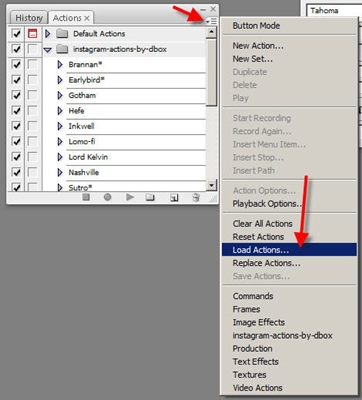
Task: Click the delete trash icon in Actions panel
Action: pyautogui.click(x=196, y=197)
